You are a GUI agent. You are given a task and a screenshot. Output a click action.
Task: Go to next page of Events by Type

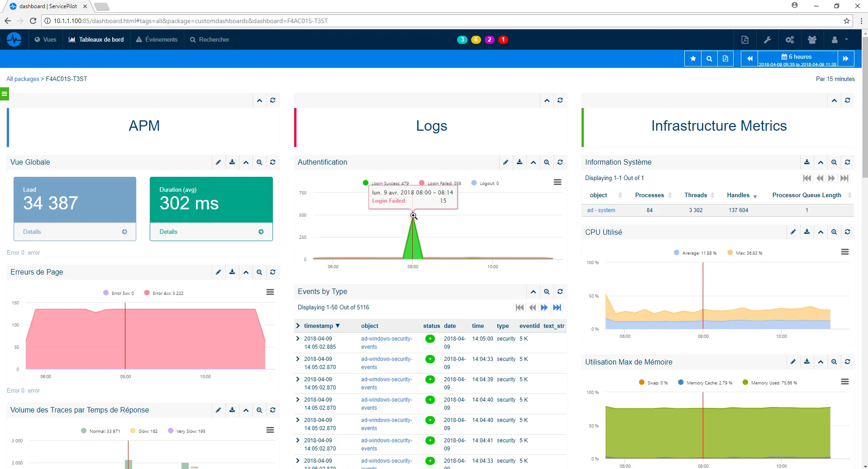(544, 308)
